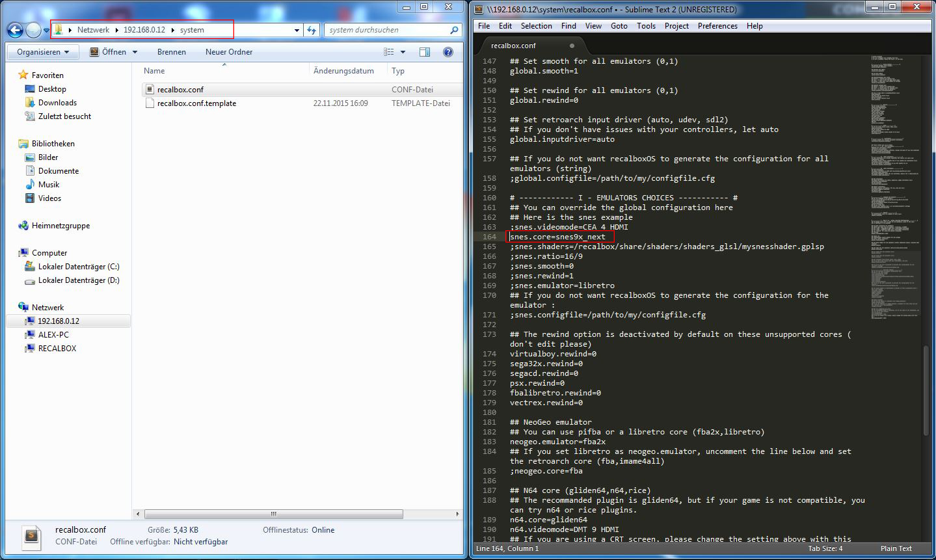Close recalbox.conf tab via its dot indicator
This screenshot has height=560, width=936.
point(572,46)
